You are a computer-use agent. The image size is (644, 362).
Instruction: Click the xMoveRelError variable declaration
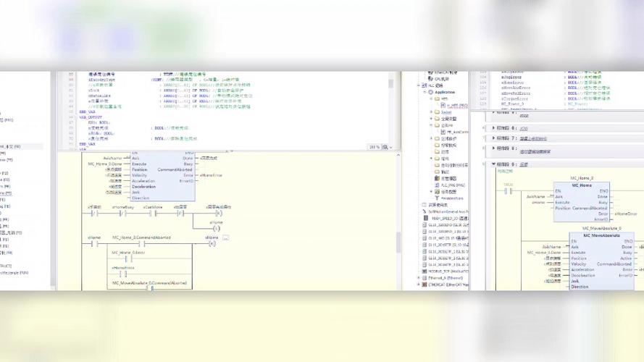pos(516,93)
